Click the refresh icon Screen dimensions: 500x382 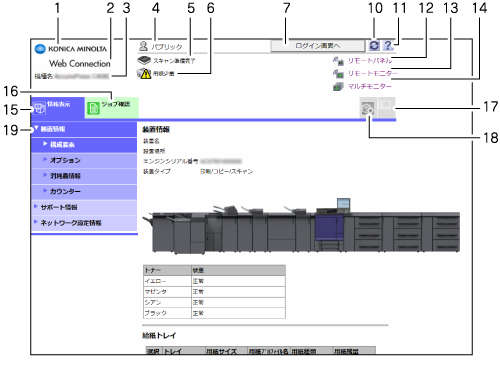click(374, 45)
